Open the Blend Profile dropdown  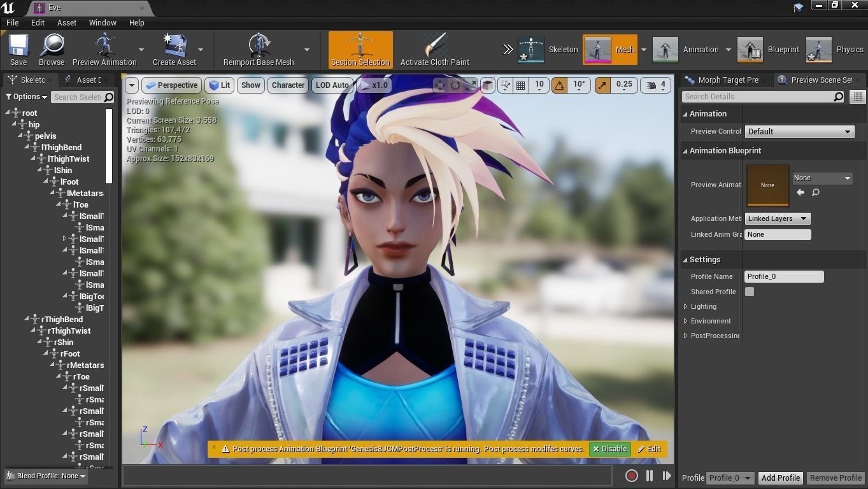(47, 476)
